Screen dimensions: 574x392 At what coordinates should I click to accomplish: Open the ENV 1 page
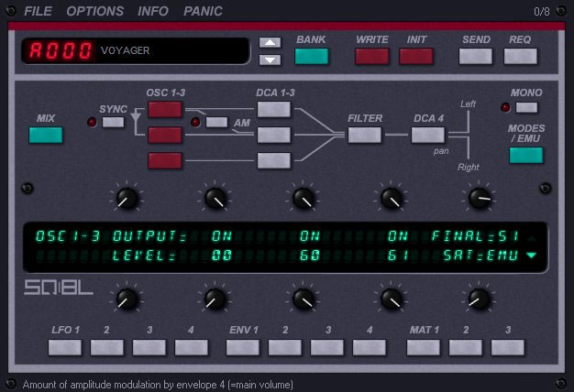click(243, 347)
